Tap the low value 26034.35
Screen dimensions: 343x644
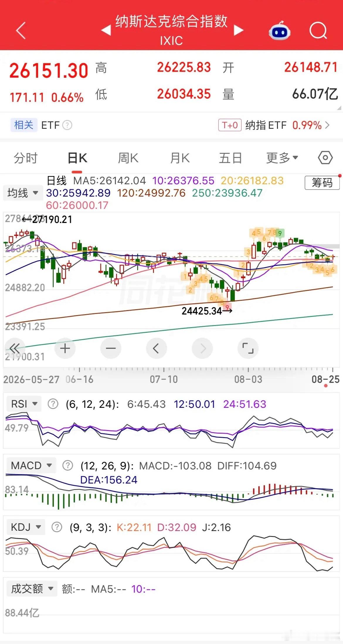(x=184, y=94)
